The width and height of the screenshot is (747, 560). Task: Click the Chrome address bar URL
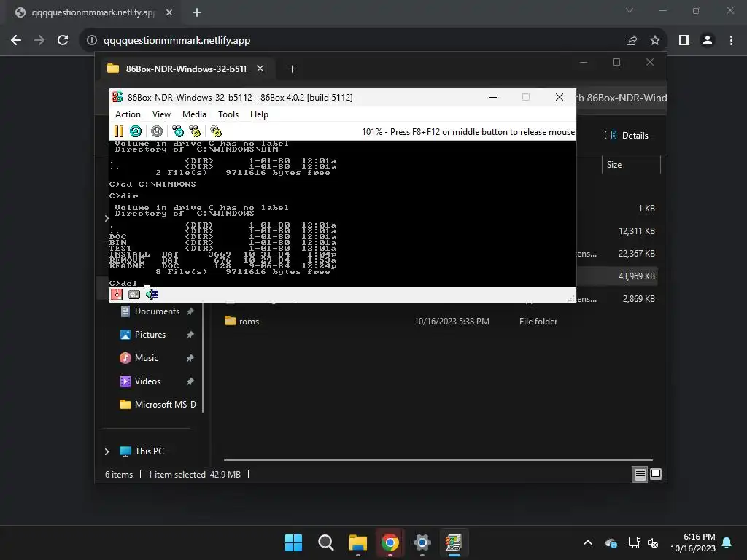[x=177, y=41]
